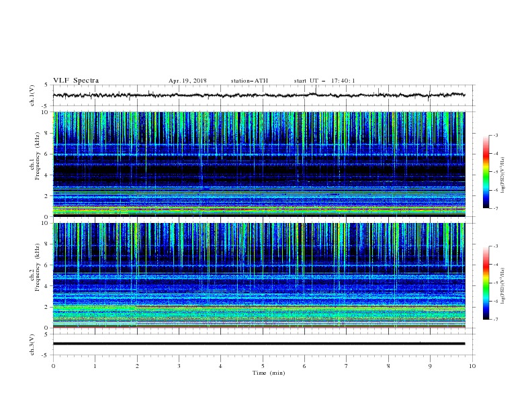Click the -7 label on ch.2 color bar
The width and height of the screenshot is (532, 411).
(x=495, y=320)
